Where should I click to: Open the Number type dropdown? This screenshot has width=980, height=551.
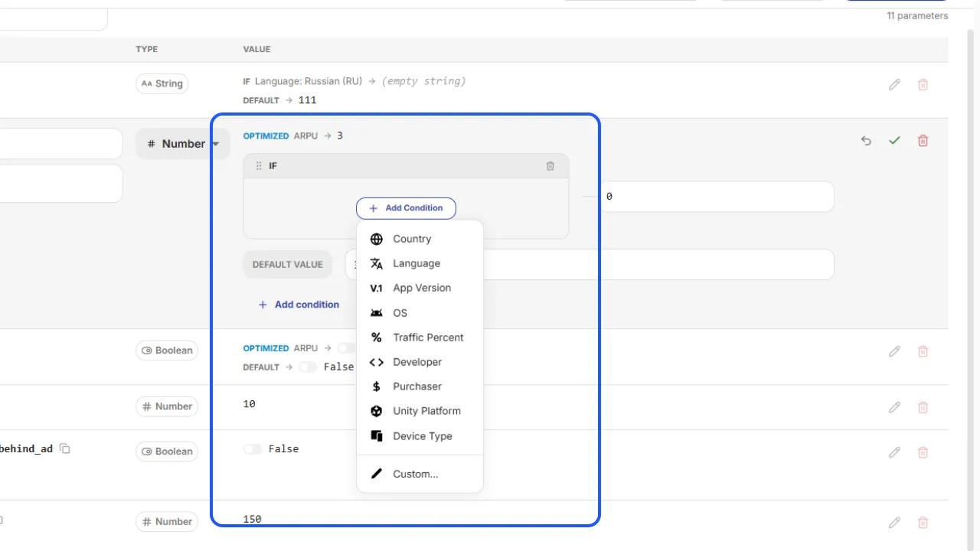[183, 144]
